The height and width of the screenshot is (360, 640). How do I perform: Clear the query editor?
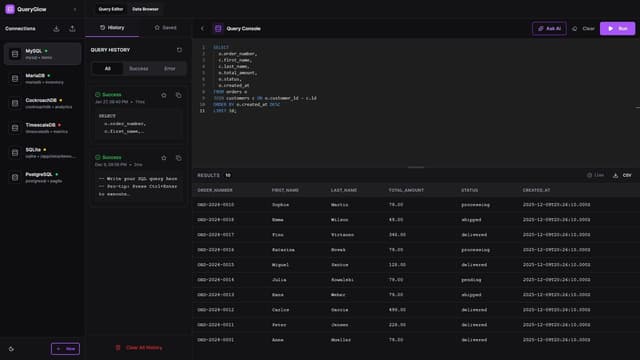(x=584, y=29)
